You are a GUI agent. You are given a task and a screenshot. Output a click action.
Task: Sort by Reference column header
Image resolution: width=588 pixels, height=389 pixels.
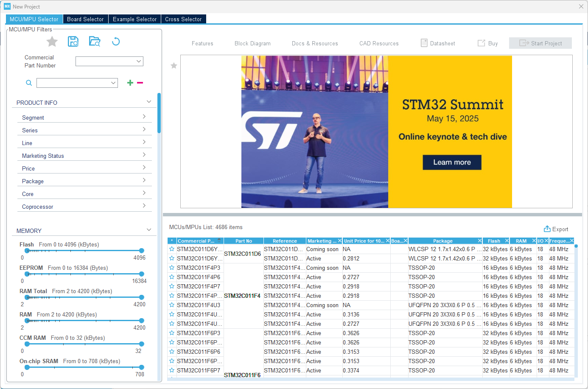tap(285, 241)
